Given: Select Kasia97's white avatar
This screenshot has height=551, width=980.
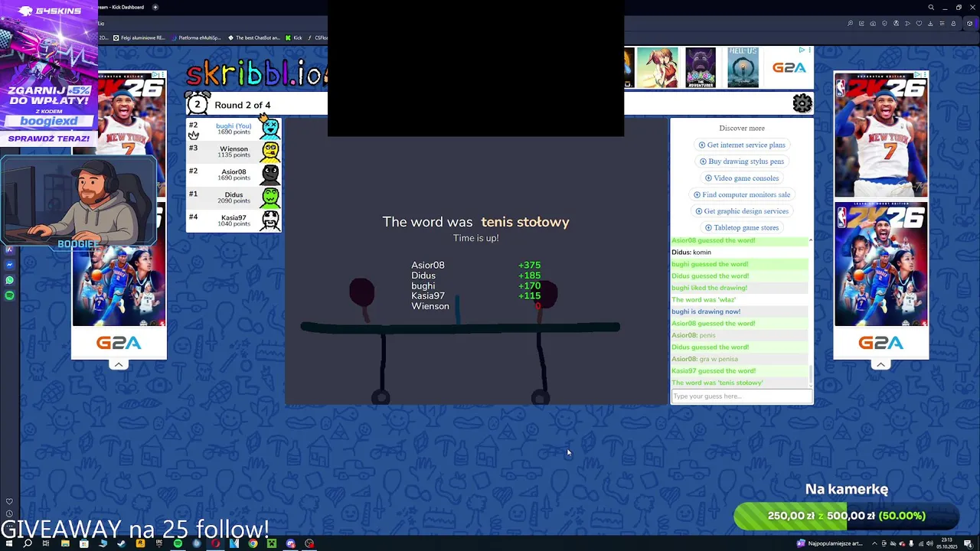Looking at the screenshot, I should [270, 220].
